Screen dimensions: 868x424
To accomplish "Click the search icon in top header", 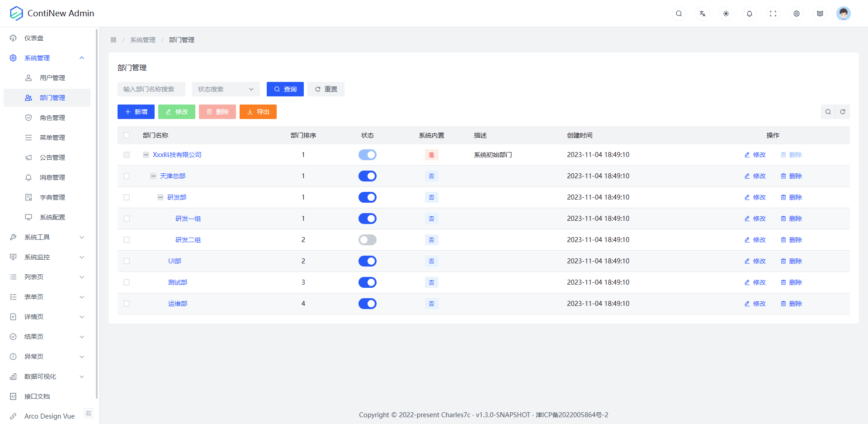I will 679,14.
